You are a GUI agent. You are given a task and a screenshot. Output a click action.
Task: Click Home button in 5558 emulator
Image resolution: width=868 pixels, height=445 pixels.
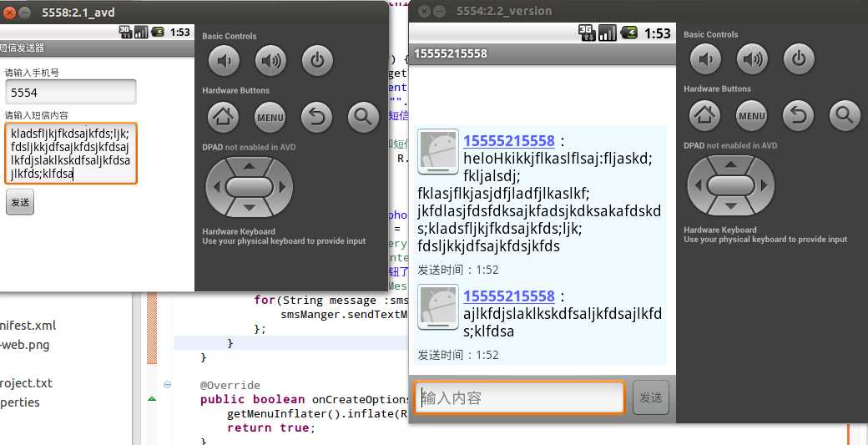coord(223,117)
